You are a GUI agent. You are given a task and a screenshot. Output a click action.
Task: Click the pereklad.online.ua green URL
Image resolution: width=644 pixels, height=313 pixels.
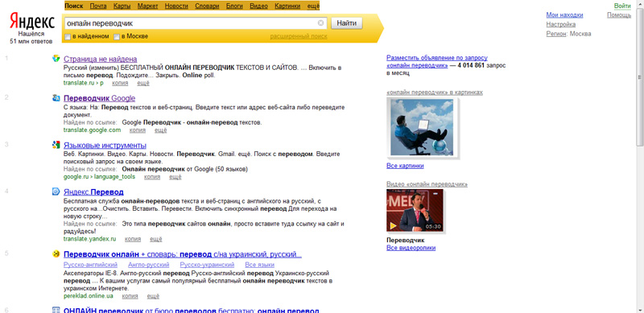pos(89,296)
